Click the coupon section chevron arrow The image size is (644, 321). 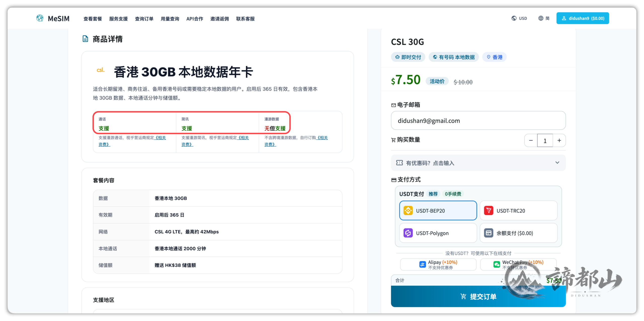pyautogui.click(x=557, y=163)
